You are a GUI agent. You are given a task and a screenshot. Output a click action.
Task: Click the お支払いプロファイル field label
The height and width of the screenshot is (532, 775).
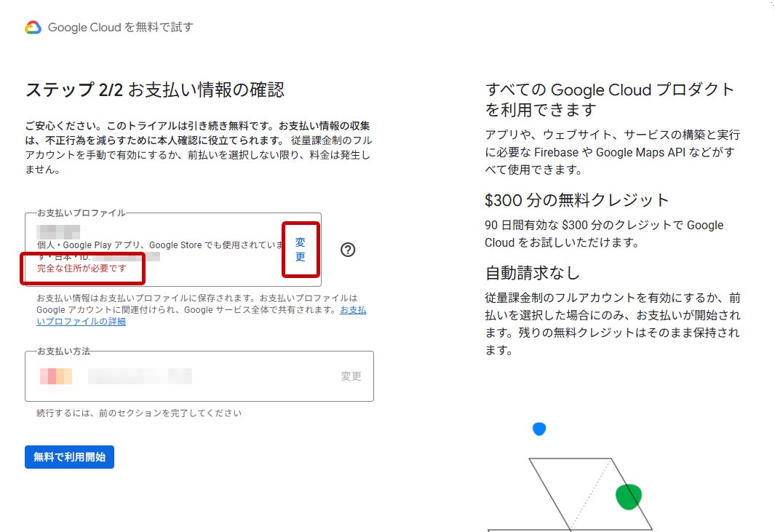82,213
